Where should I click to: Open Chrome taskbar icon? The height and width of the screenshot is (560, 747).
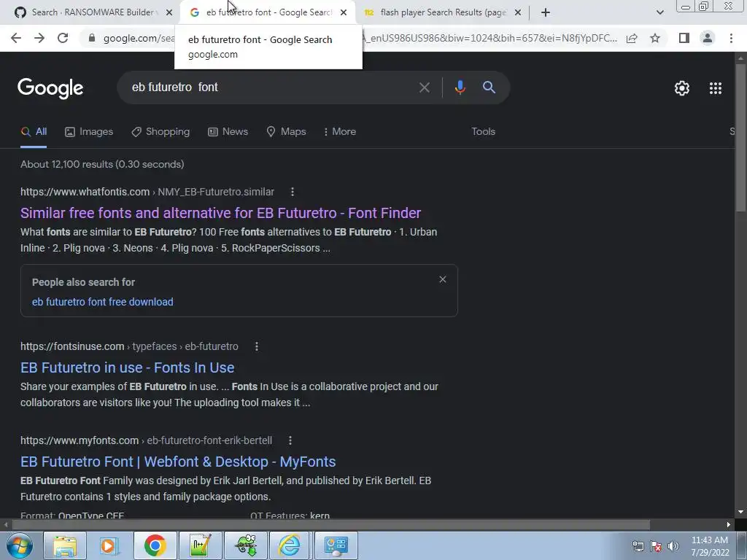(155, 545)
